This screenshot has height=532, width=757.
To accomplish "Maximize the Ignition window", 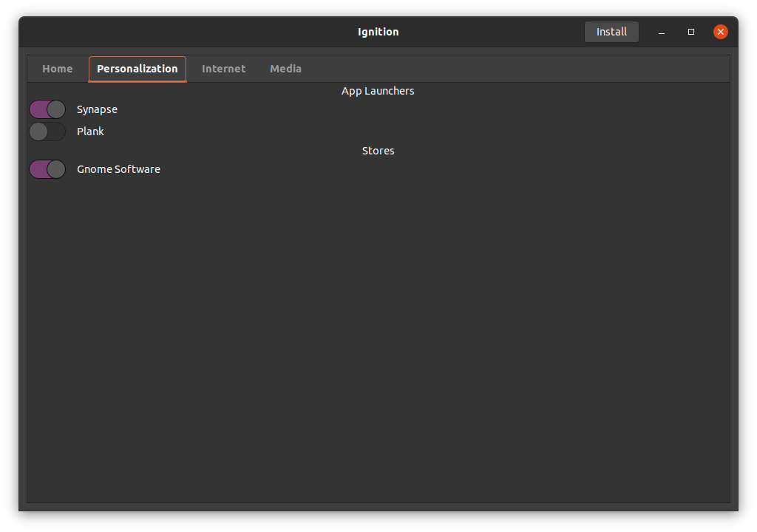I will click(x=690, y=32).
